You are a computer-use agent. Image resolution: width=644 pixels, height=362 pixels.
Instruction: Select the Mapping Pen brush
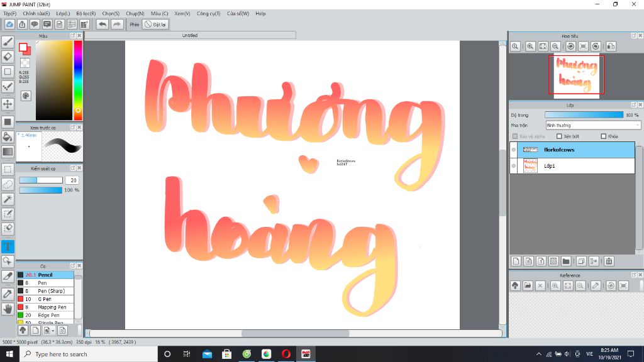tap(45, 307)
